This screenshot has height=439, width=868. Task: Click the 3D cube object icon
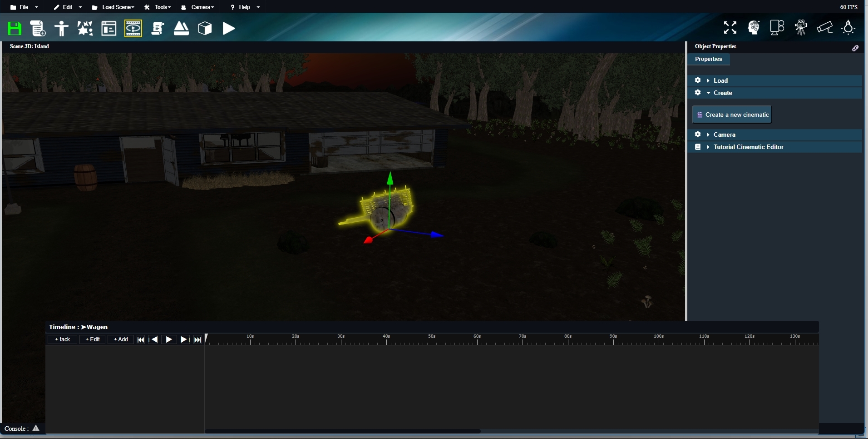pos(205,29)
